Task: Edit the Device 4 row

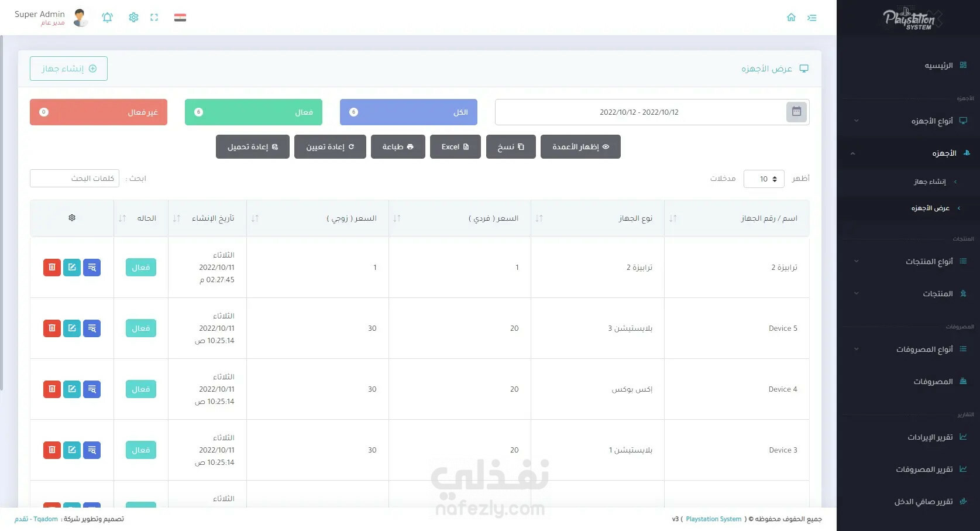Action: point(72,389)
